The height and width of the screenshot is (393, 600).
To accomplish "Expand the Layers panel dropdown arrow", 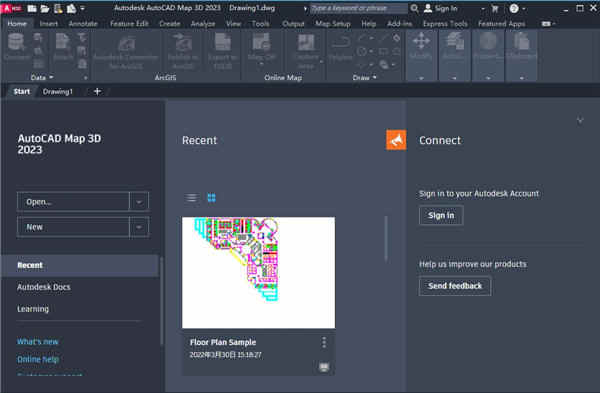I will click(x=454, y=78).
